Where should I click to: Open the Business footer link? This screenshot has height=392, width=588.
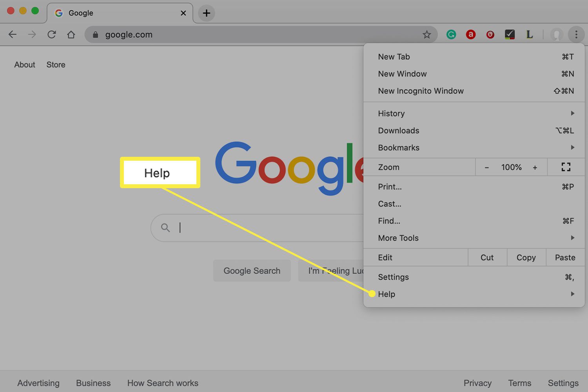pos(93,383)
